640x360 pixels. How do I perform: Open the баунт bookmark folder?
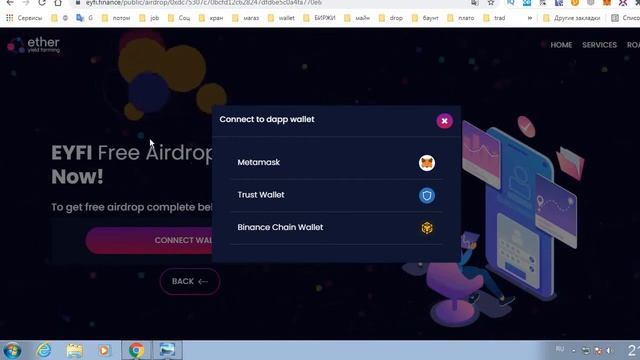coord(425,18)
